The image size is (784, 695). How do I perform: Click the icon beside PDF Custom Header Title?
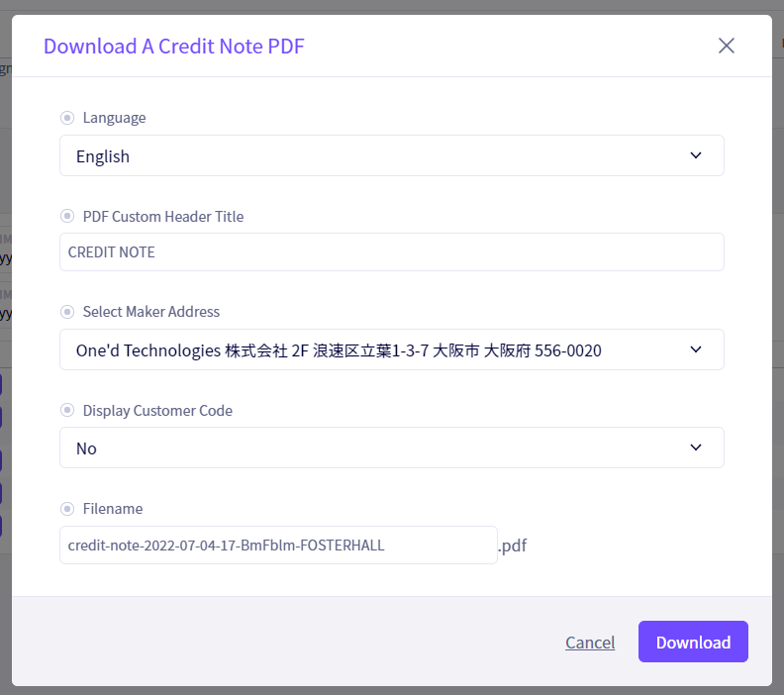click(x=67, y=216)
